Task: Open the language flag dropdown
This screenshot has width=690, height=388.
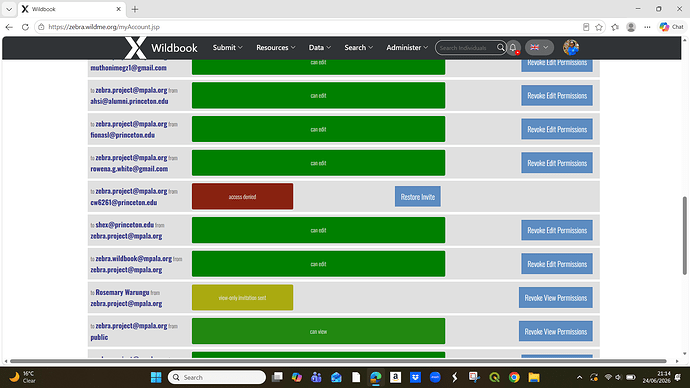Action: tap(539, 48)
